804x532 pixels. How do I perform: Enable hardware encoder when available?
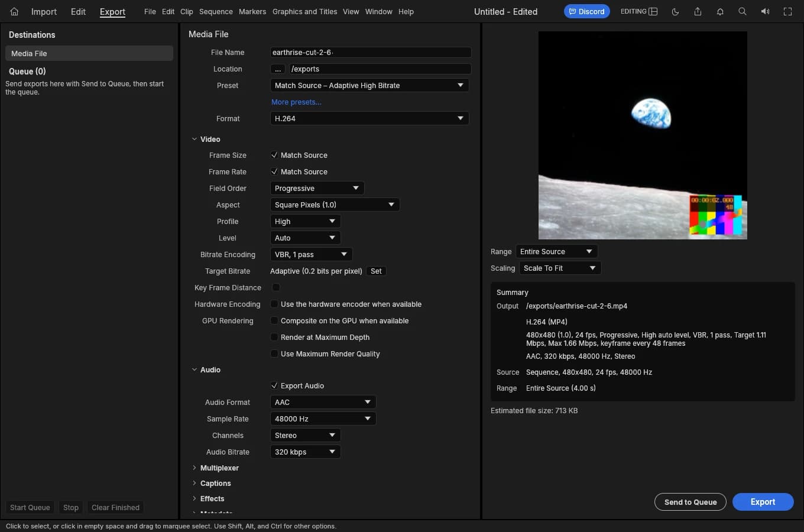pos(274,304)
